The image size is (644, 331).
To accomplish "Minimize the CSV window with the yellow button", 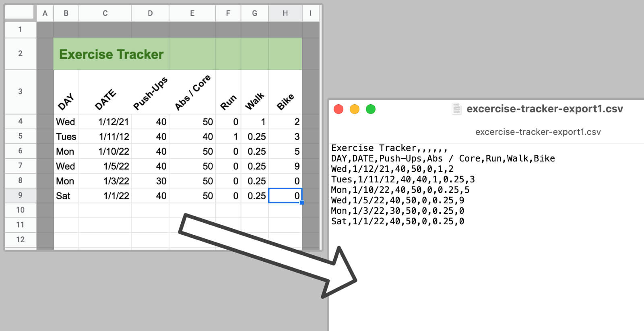I will point(355,109).
